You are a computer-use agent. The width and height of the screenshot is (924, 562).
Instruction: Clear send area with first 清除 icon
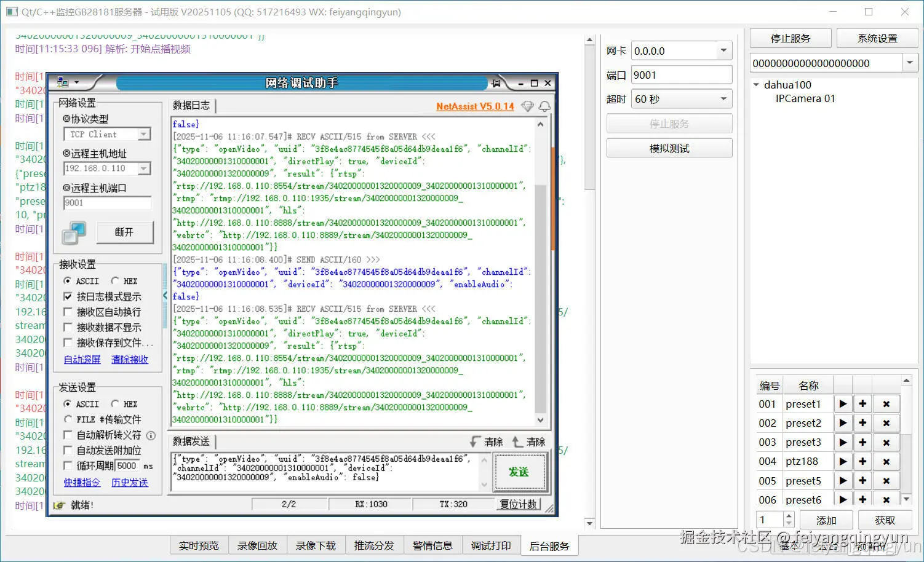tap(475, 441)
